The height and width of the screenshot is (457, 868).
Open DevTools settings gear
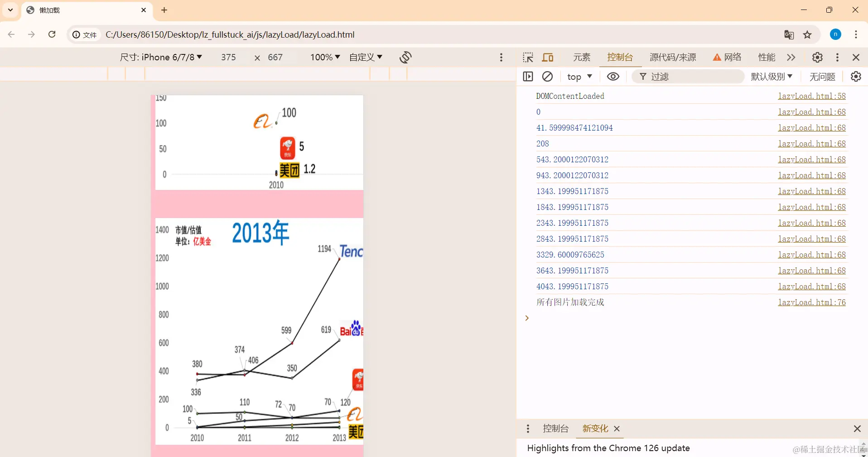tap(817, 57)
